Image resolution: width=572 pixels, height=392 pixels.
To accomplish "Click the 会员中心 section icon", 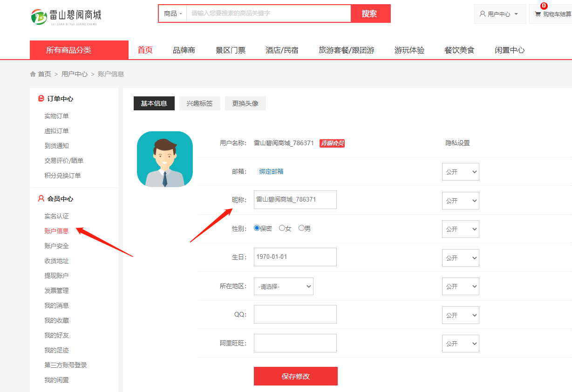I will coord(41,199).
